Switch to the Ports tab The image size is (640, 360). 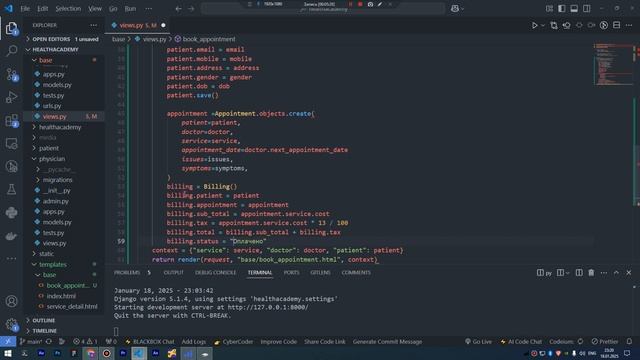(291, 273)
